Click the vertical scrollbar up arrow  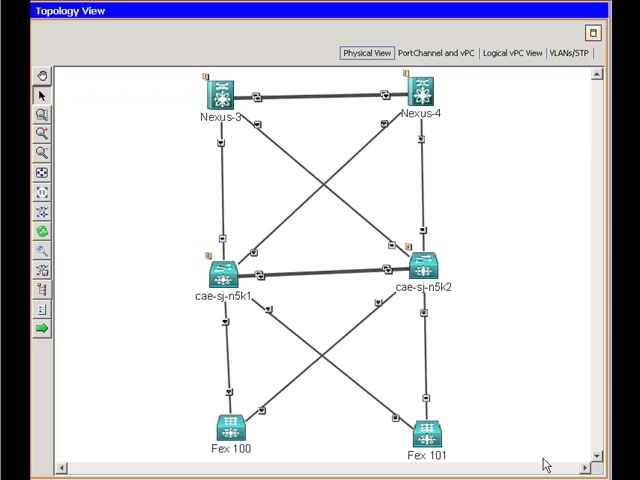(597, 74)
